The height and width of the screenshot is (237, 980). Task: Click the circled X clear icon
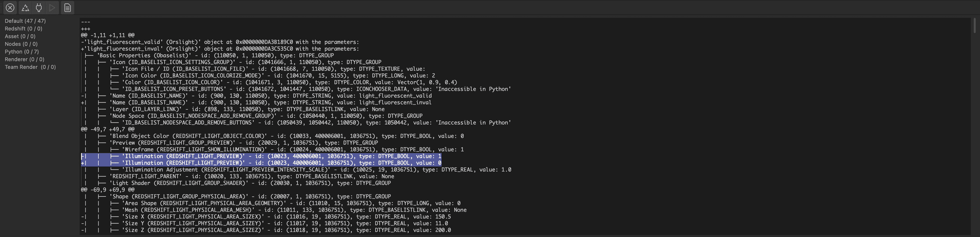[x=10, y=8]
